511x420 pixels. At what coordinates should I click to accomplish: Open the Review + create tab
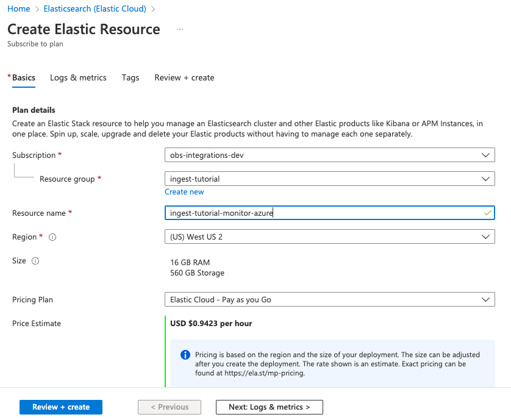pos(184,77)
